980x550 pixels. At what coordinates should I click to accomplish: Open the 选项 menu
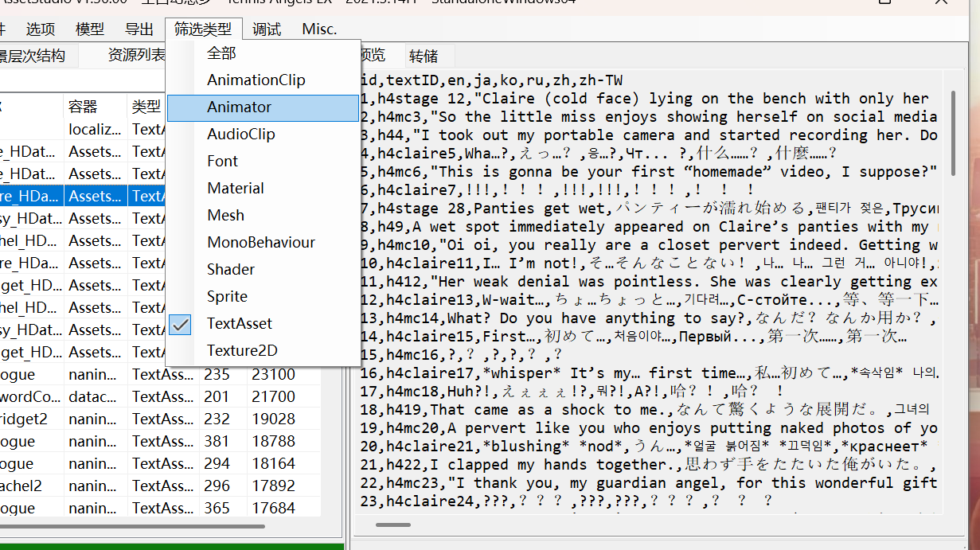41,29
